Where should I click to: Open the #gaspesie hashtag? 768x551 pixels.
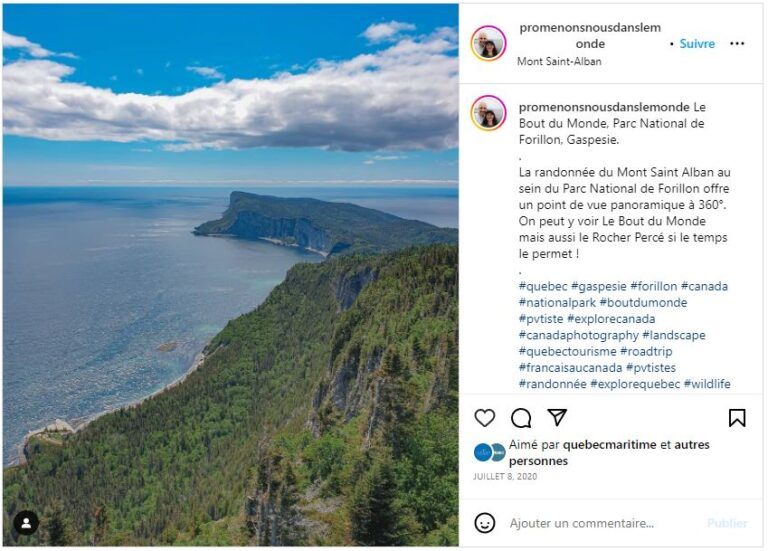coord(599,286)
